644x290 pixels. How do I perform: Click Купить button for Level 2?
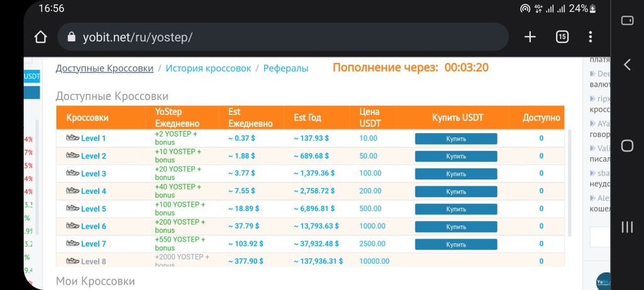(456, 157)
